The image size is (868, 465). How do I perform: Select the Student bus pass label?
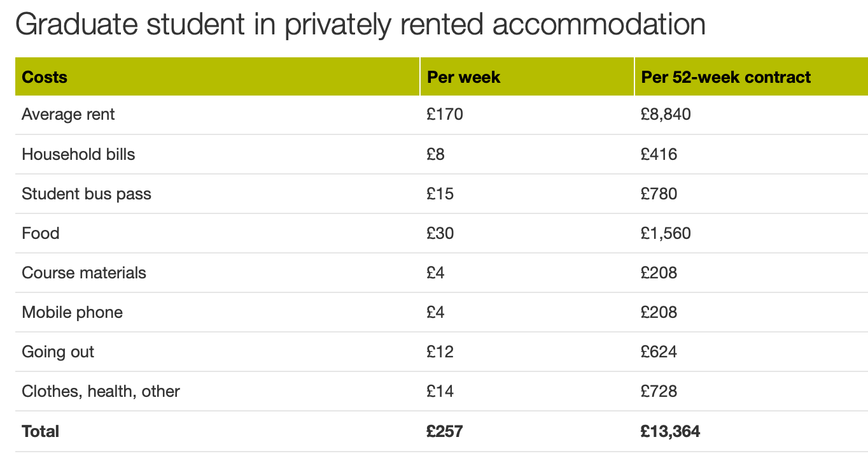pos(87,194)
